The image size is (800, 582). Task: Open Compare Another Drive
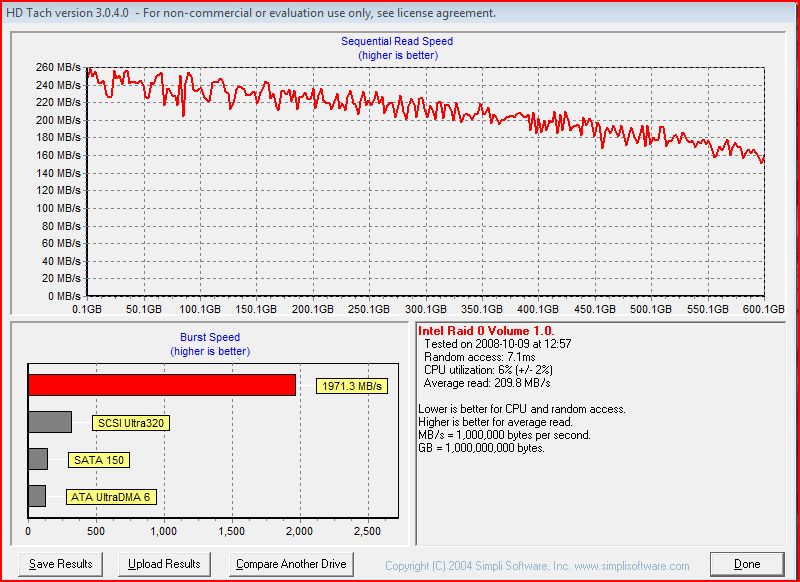tap(291, 564)
